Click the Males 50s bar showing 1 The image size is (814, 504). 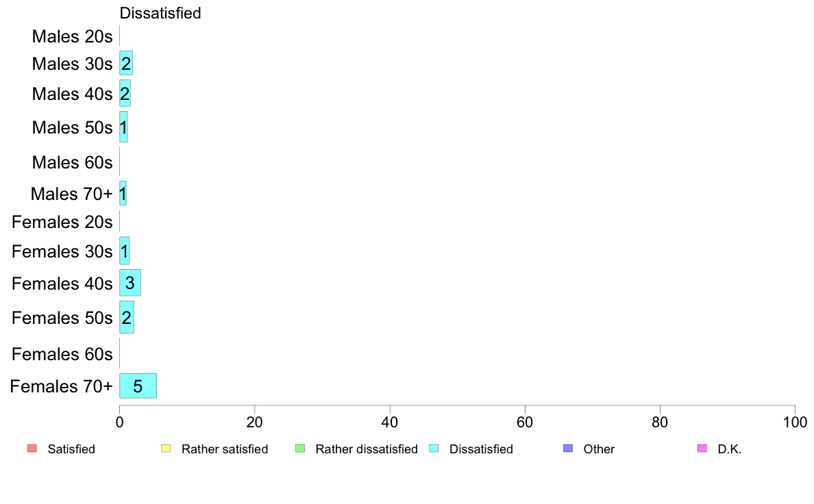[x=123, y=127]
